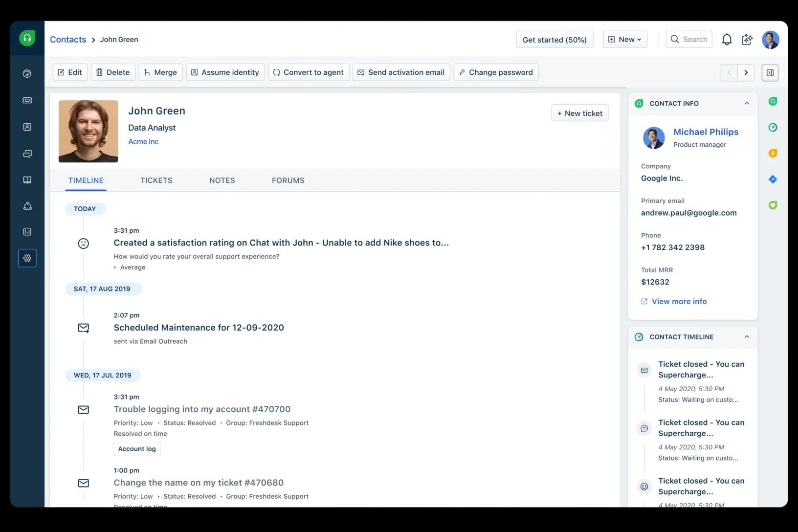
Task: Open the automations icon in sidebar
Action: tap(27, 206)
